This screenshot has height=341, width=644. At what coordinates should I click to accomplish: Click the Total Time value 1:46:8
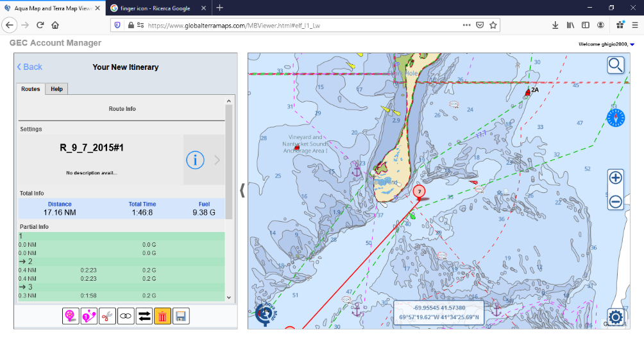[x=142, y=213]
